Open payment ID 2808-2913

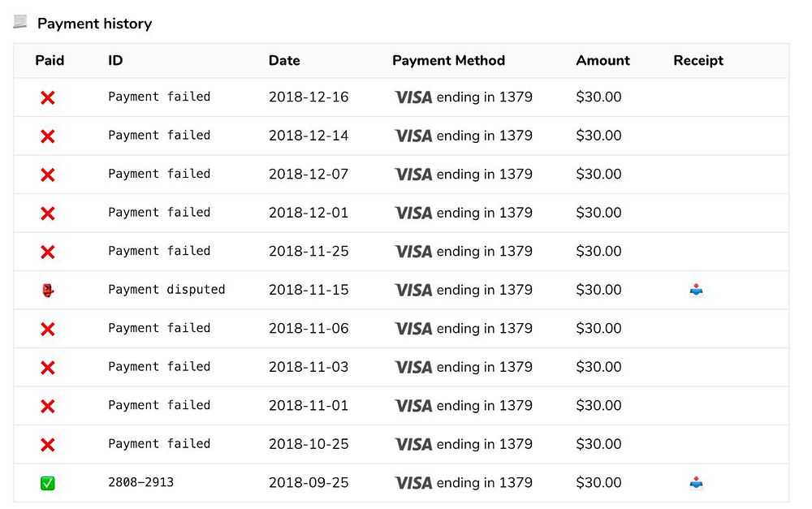point(140,482)
